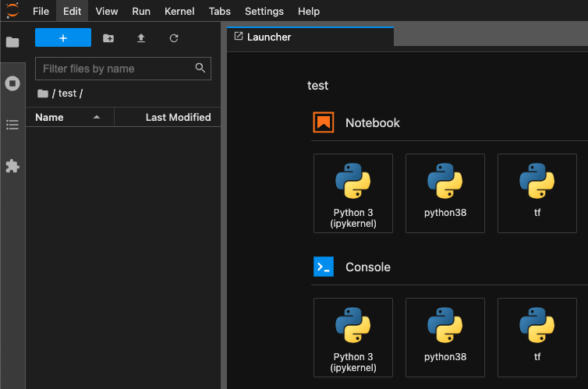This screenshot has height=389, width=588.
Task: Click the Console section heading text
Action: [x=368, y=267]
